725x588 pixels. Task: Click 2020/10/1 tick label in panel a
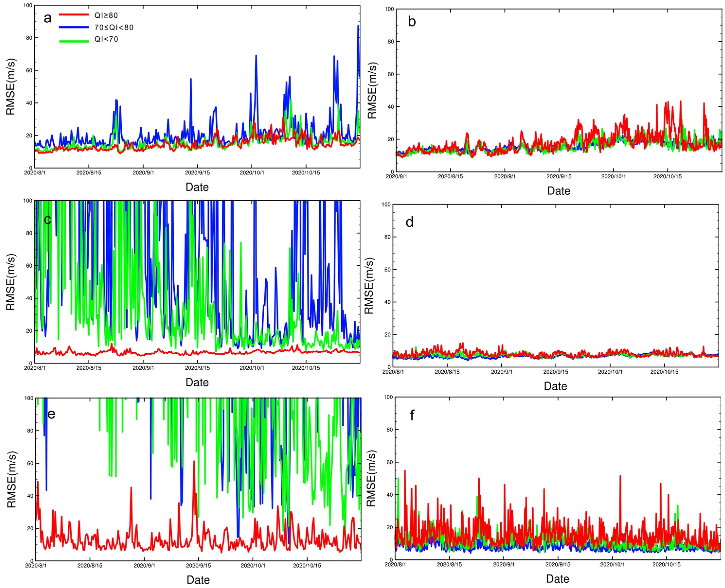(252, 173)
